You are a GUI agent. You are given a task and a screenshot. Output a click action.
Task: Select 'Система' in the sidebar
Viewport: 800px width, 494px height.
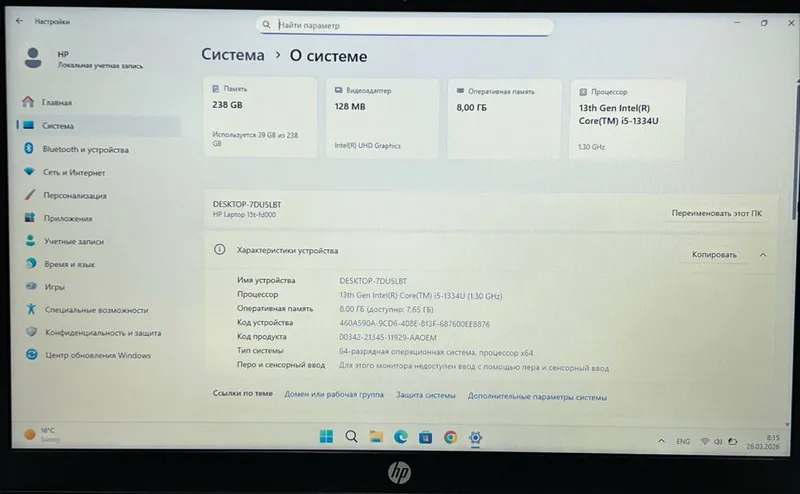pyautogui.click(x=97, y=126)
